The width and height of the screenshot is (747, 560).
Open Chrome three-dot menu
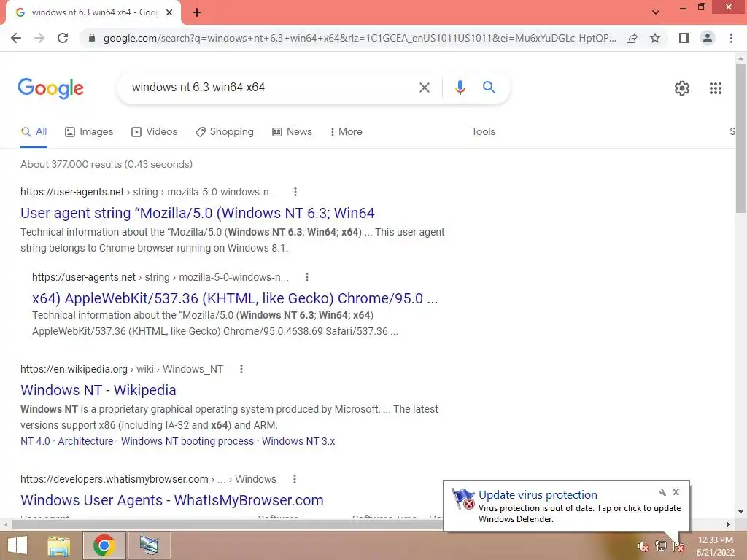click(731, 38)
